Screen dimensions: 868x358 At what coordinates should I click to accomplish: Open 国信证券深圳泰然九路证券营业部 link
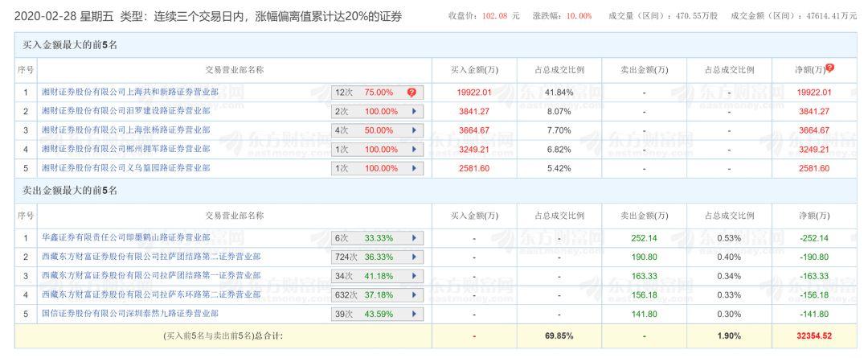130,313
